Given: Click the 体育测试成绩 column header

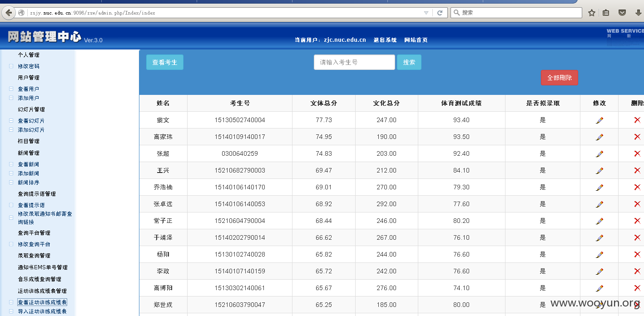Looking at the screenshot, I should [461, 103].
